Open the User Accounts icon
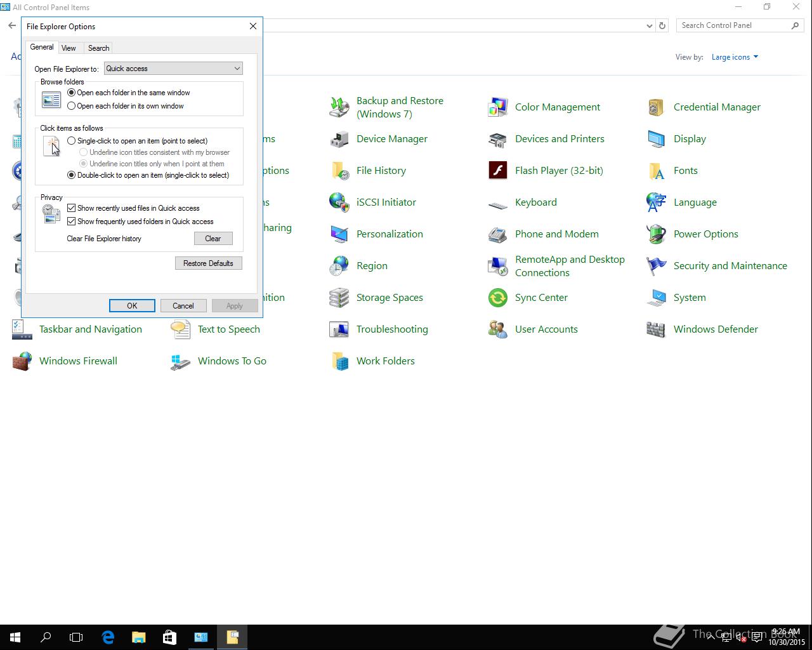 tap(498, 329)
